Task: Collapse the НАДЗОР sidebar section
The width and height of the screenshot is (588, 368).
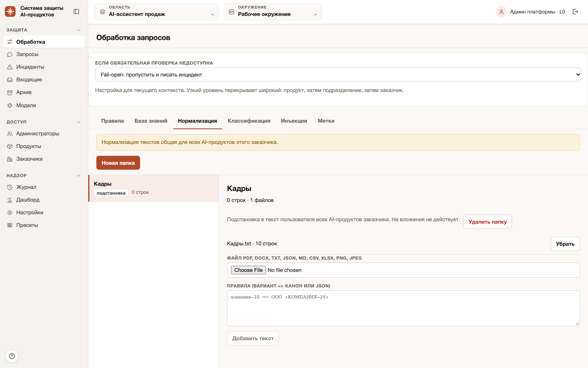Action: pyautogui.click(x=78, y=175)
